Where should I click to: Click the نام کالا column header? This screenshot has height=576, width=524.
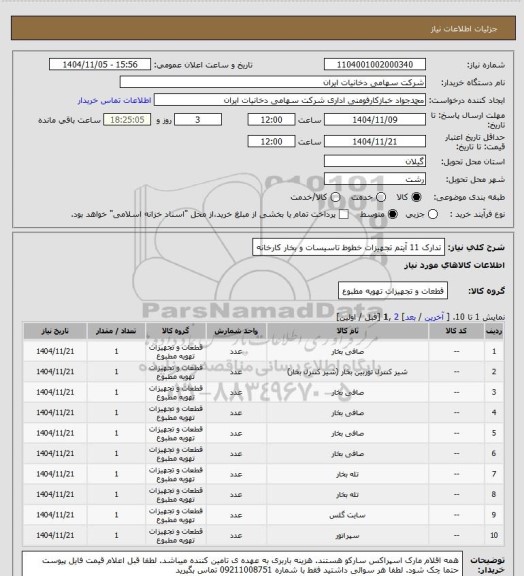347,331
